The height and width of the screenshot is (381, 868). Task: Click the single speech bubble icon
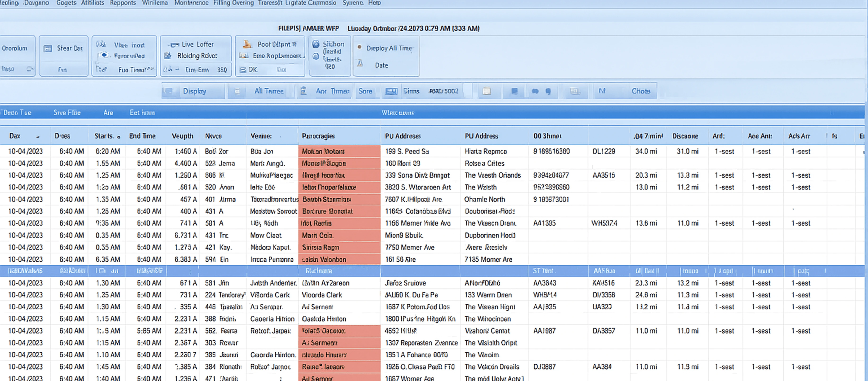pos(548,92)
